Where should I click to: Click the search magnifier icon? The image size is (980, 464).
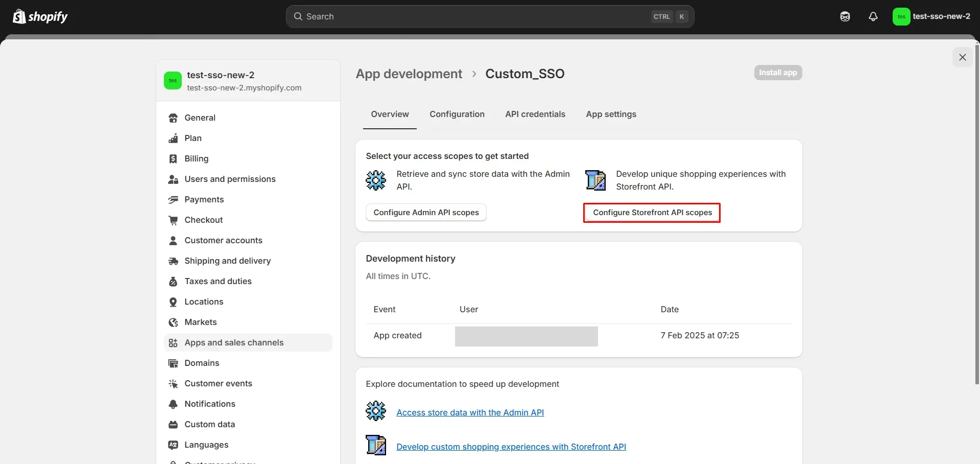coord(298,16)
